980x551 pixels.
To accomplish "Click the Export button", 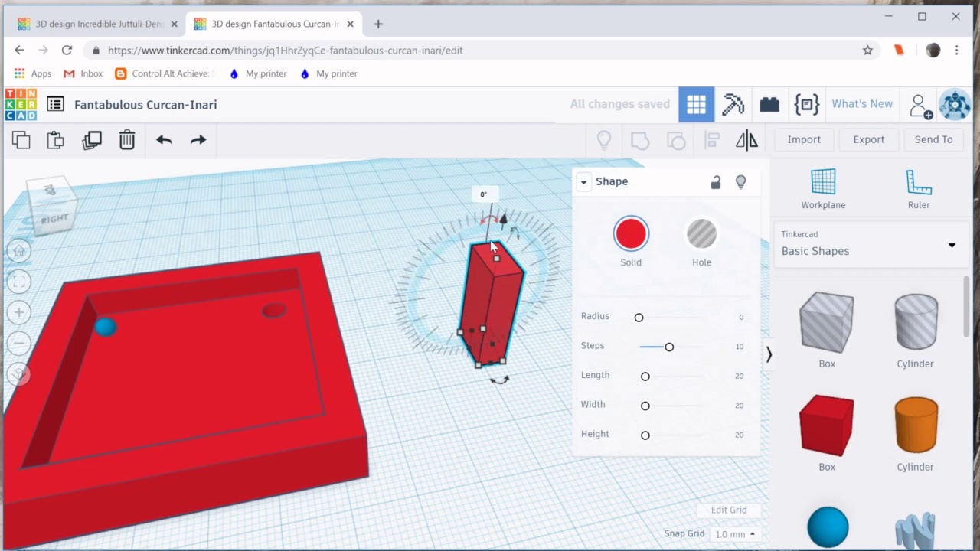I will pos(869,139).
